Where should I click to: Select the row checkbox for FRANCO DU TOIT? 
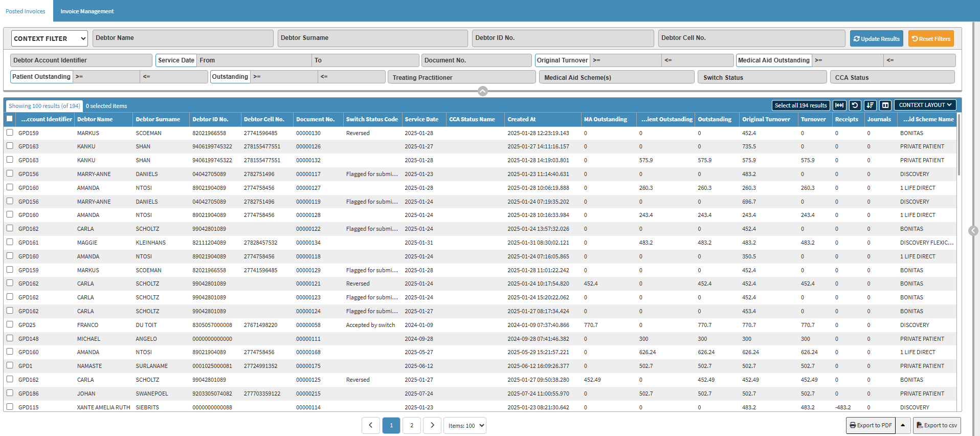tap(10, 324)
